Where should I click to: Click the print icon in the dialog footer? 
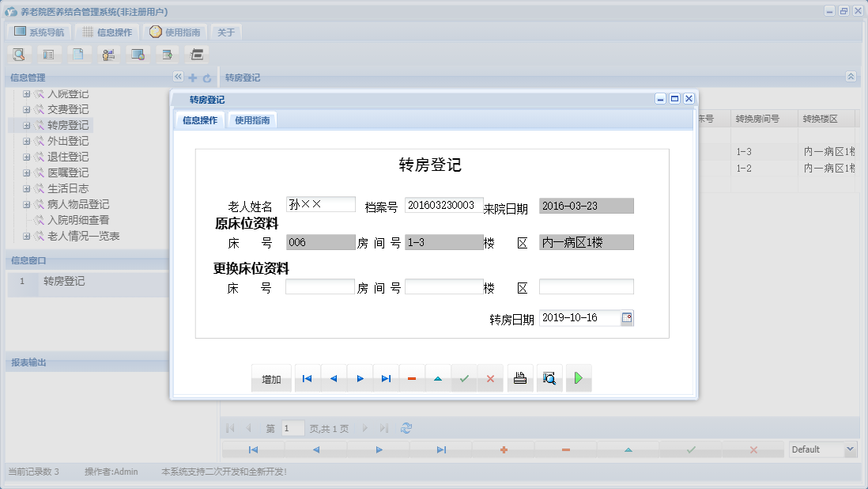[520, 378]
